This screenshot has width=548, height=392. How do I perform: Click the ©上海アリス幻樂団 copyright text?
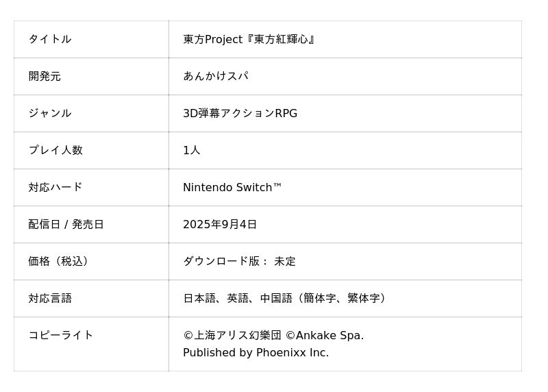232,336
